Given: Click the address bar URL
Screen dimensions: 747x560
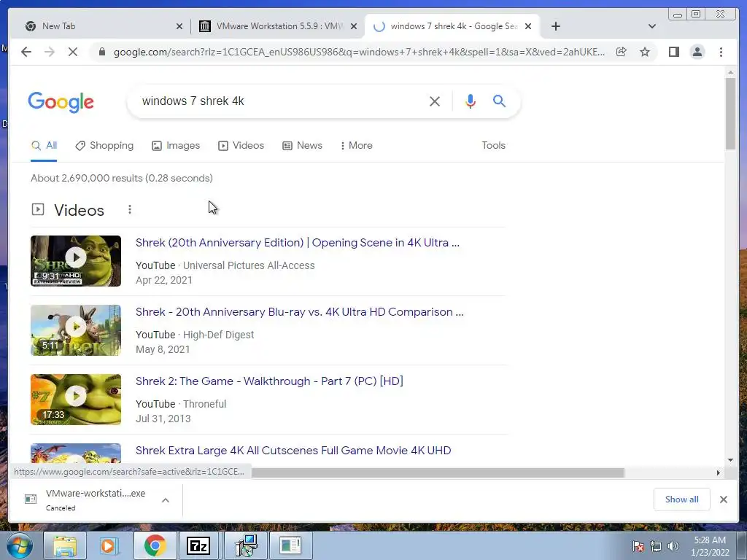Looking at the screenshot, I should click(359, 52).
